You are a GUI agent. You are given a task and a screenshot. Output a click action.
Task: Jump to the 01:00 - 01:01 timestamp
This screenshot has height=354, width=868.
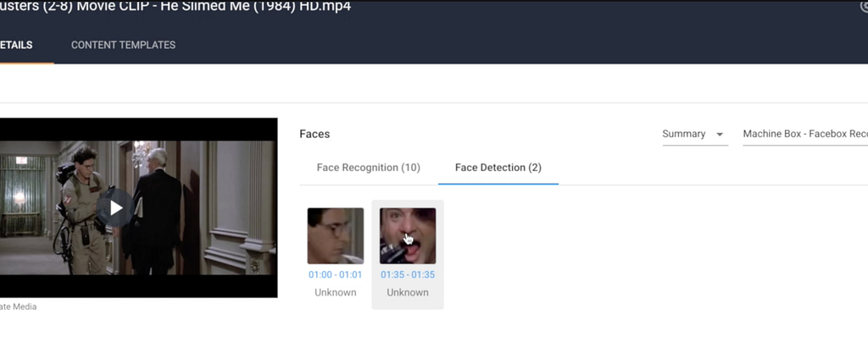(x=336, y=275)
